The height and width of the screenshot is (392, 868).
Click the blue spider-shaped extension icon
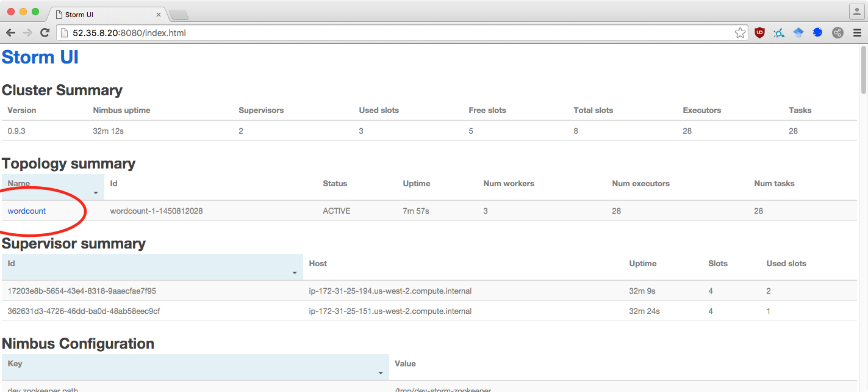(779, 32)
